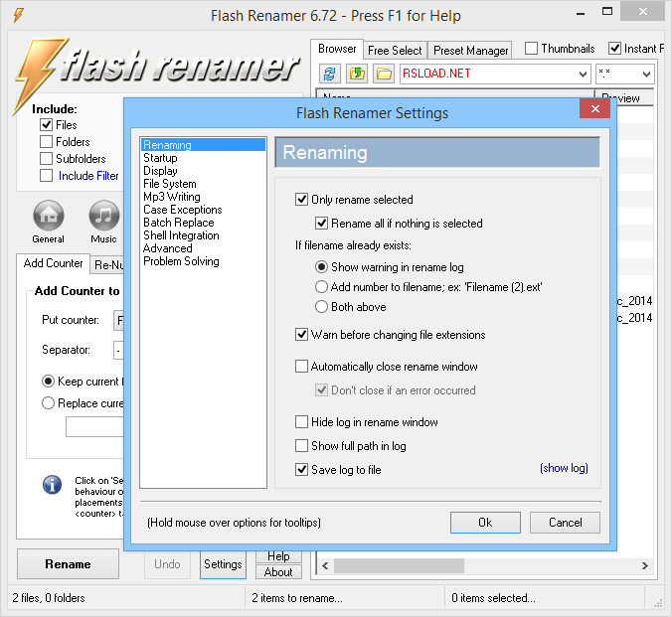Select Renaming in settings list
The image size is (672, 617).
pyautogui.click(x=203, y=145)
